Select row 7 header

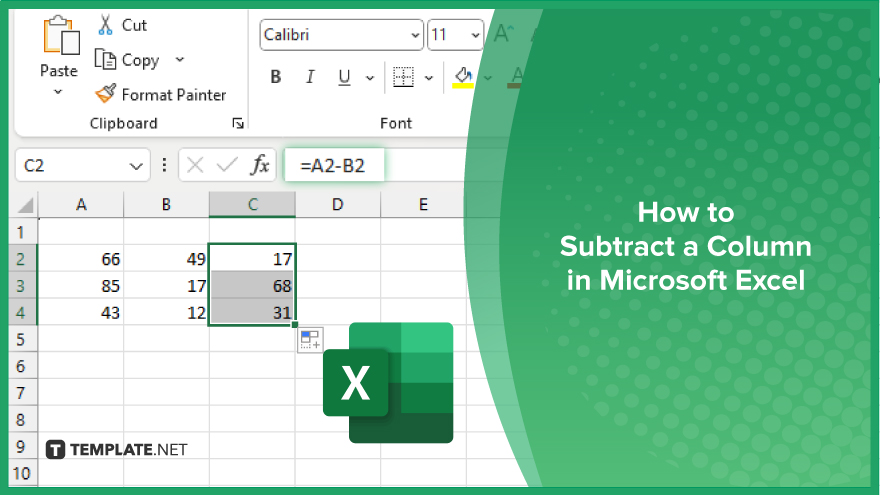22,392
